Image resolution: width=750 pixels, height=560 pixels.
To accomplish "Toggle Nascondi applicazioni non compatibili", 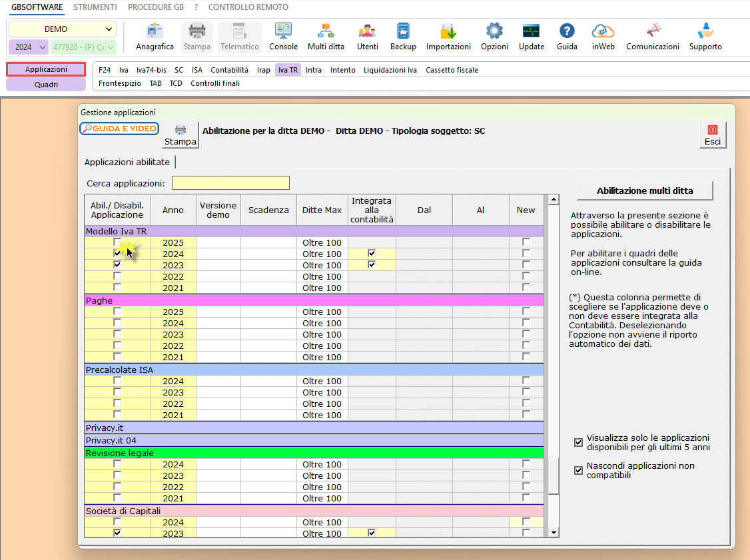I will (x=578, y=470).
